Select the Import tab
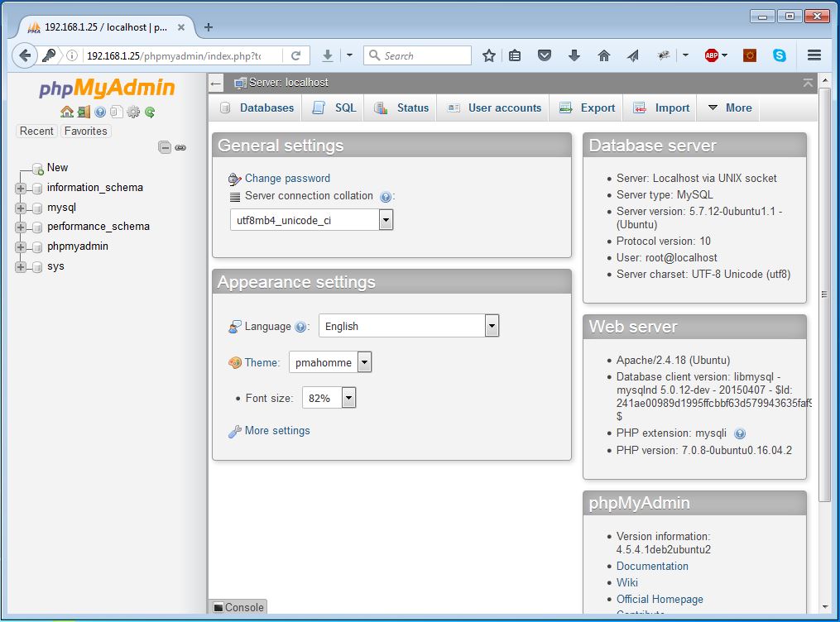Screen dimensions: 840x622 661,108
